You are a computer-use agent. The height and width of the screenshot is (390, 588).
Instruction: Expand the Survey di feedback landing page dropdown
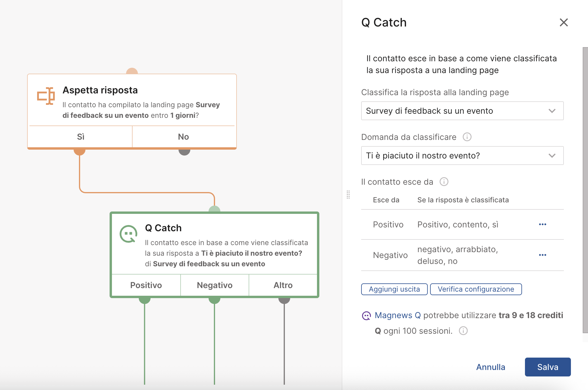(x=462, y=111)
